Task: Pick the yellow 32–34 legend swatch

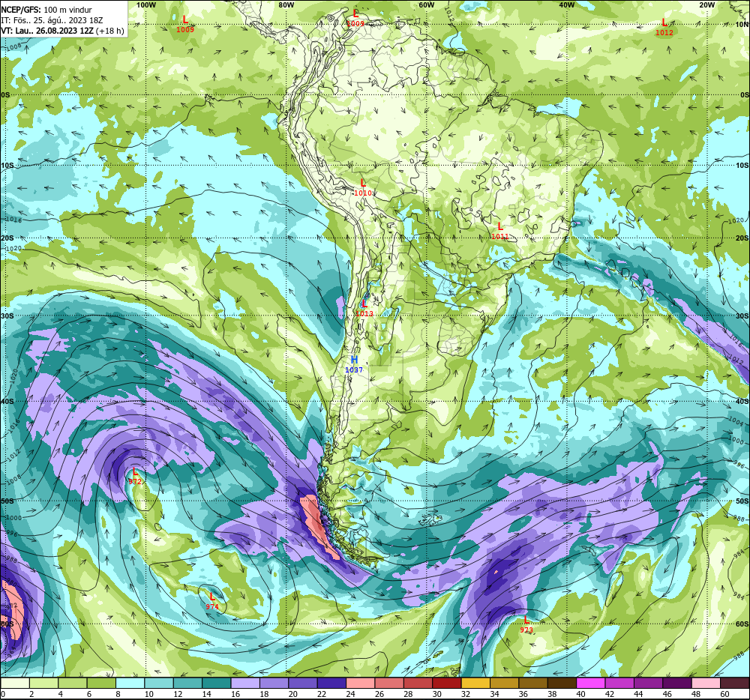Action: pyautogui.click(x=475, y=684)
